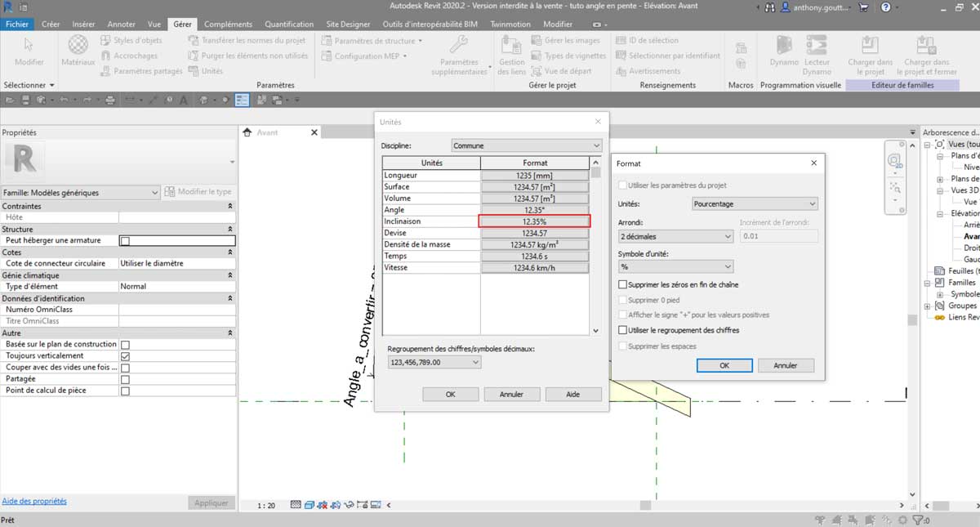Image resolution: width=980 pixels, height=527 pixels.
Task: Open the Unités dropdown showing Pourcentage
Action: point(754,203)
